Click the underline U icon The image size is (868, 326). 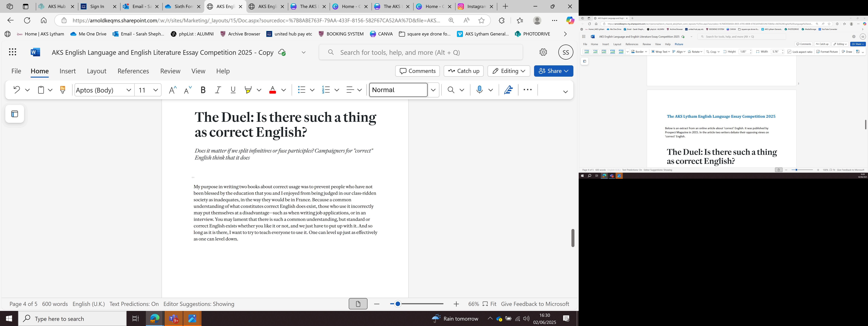tap(233, 90)
